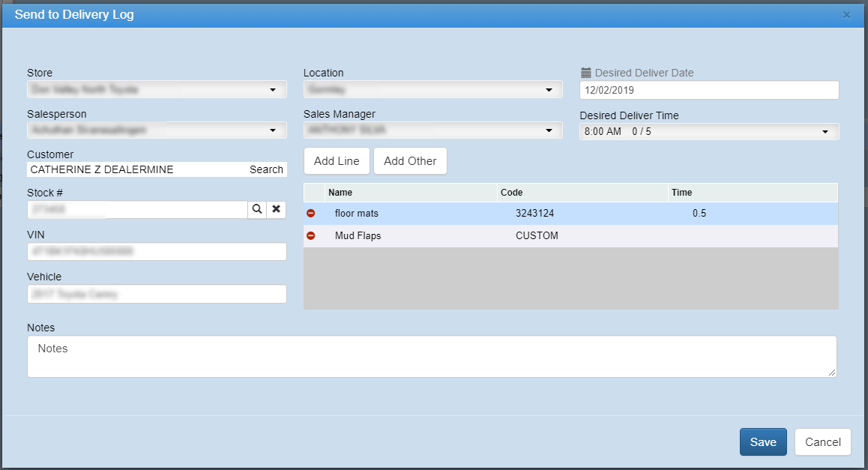Click Search in the Customer field
The width and height of the screenshot is (868, 470).
coord(266,169)
